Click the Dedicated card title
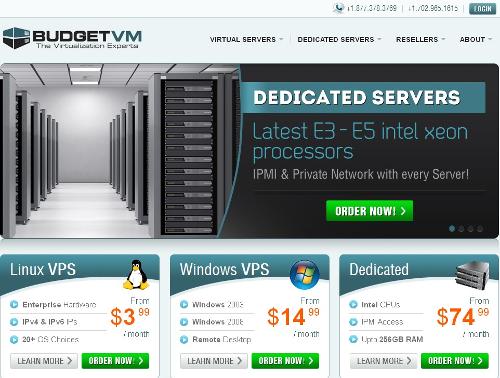 pyautogui.click(x=379, y=269)
